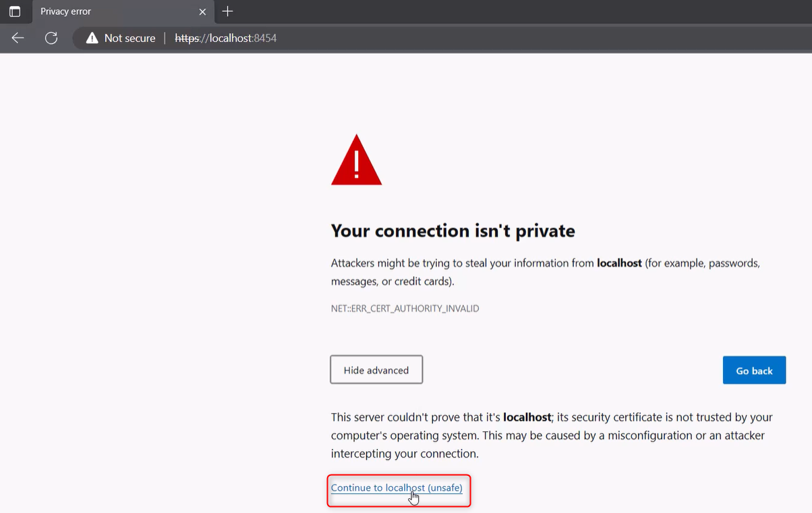Reload the page with the refresh icon
Viewport: 812px width, 513px height.
coord(51,38)
